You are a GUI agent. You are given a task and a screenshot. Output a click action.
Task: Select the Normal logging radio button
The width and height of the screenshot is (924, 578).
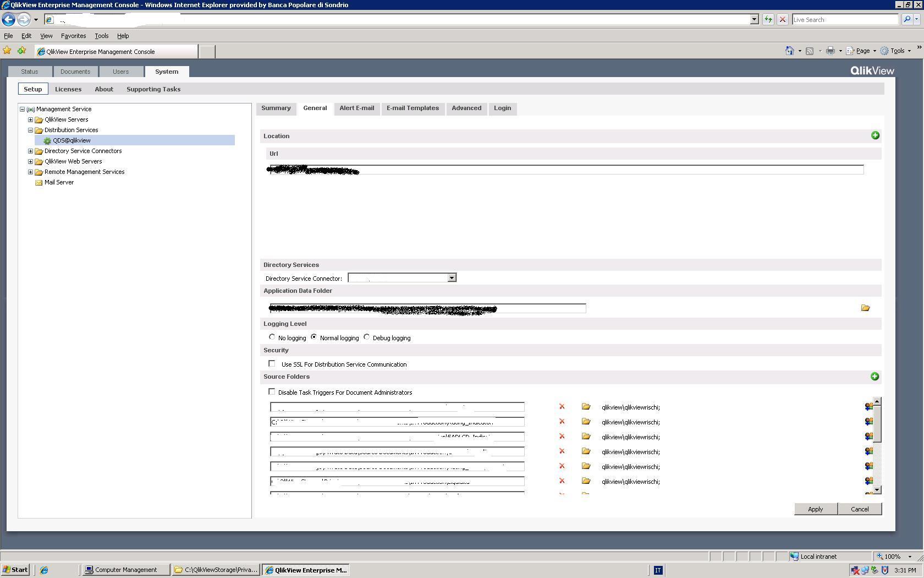[313, 337]
